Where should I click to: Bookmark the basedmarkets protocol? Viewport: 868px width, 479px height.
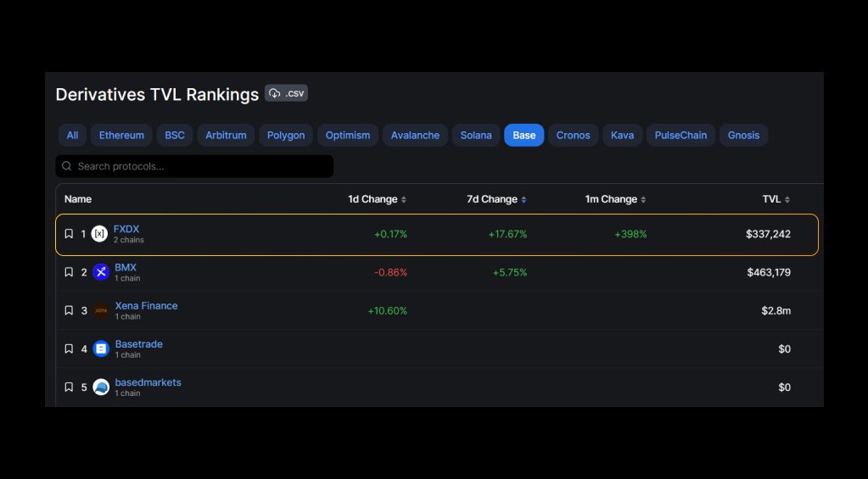[69, 387]
